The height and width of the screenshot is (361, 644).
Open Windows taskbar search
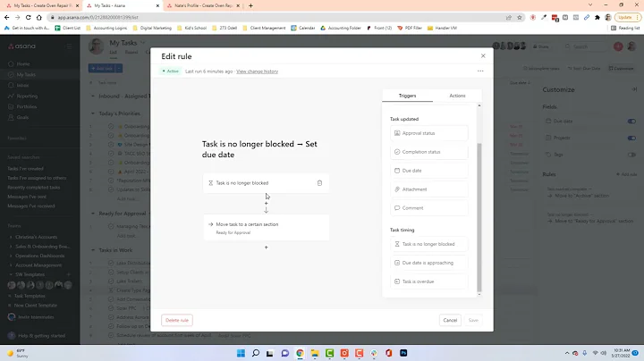pos(256,353)
